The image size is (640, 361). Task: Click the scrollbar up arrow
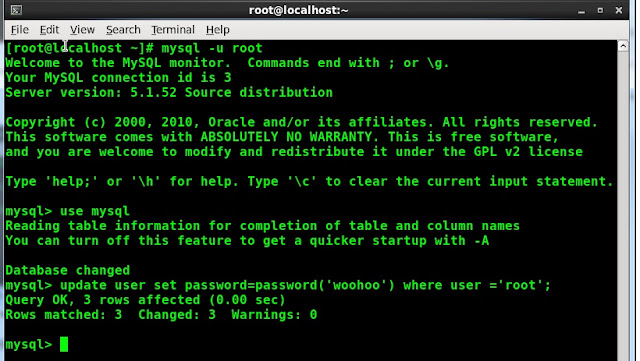pos(623,46)
